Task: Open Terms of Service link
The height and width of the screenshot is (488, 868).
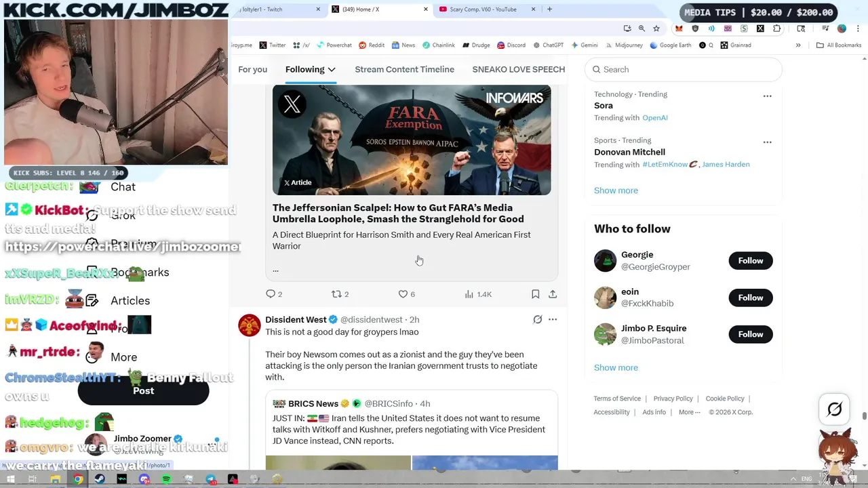Action: point(617,399)
